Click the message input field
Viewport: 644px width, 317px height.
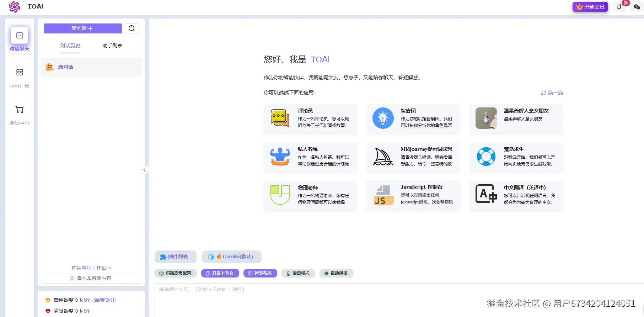coord(399,300)
